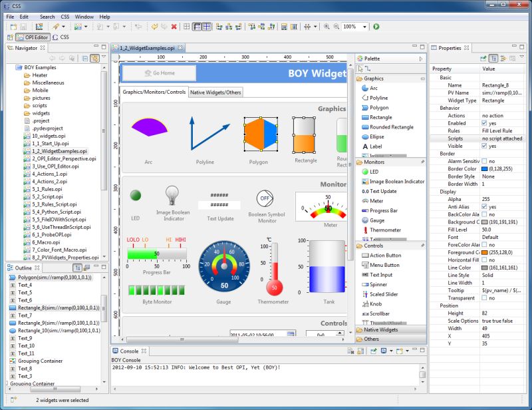This screenshot has width=532, height=410.
Task: Click the orange Foreground Color swatch
Action: [x=486, y=253]
